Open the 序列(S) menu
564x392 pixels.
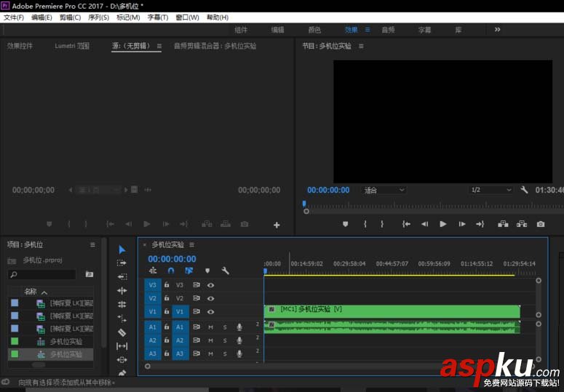[98, 17]
